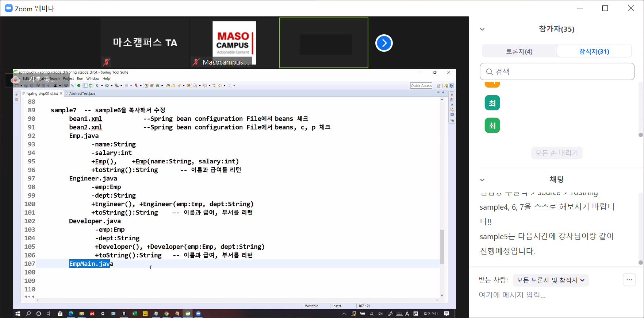The width and height of the screenshot is (644, 318).
Task: Click the Zoom icon in the Windows taskbar
Action: [198, 314]
